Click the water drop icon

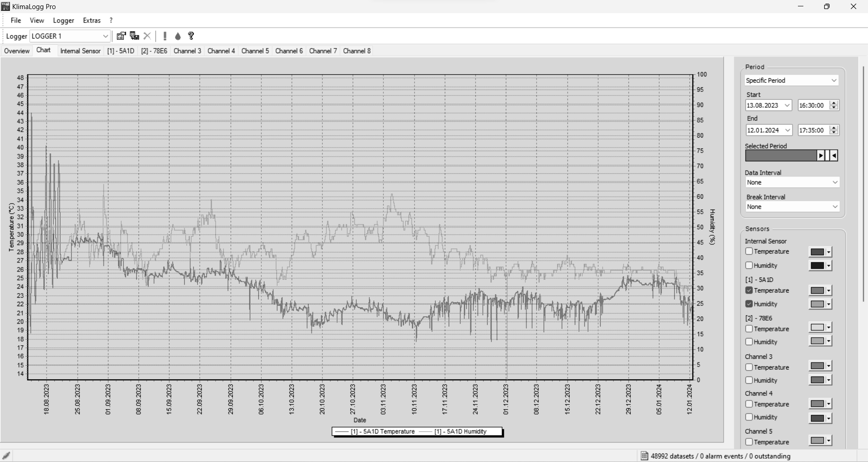[x=178, y=36]
